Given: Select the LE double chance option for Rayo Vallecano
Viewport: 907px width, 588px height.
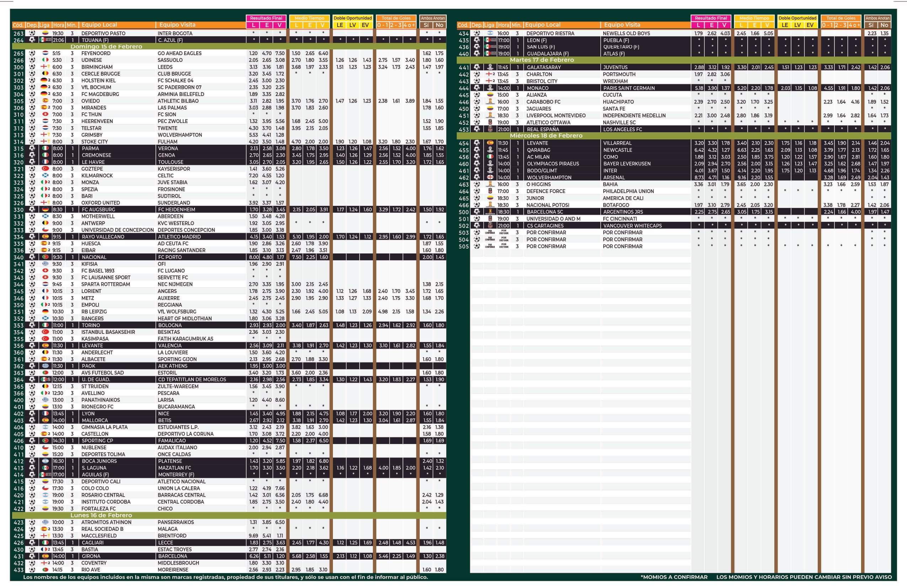Looking at the screenshot, I should [x=340, y=236].
